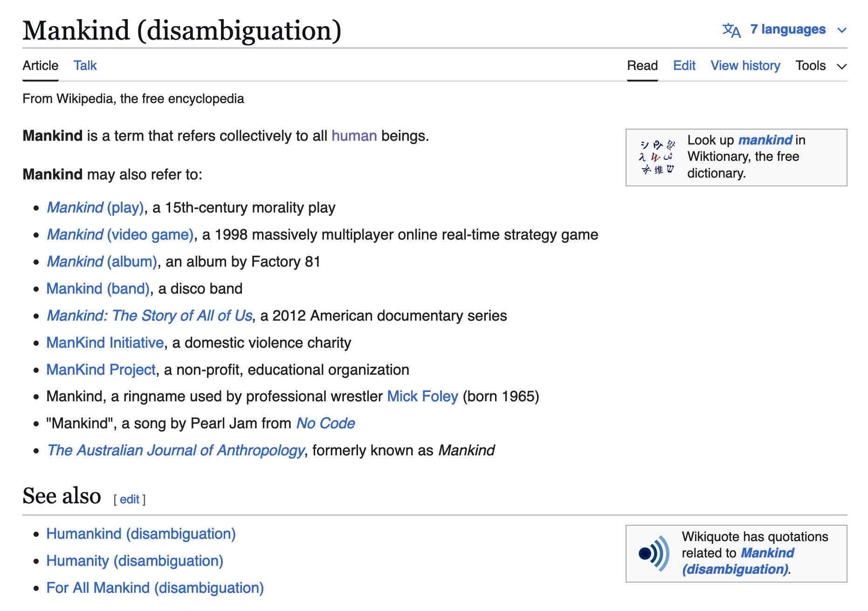Open the Mankind (video game) link
The width and height of the screenshot is (868, 611).
(x=120, y=234)
